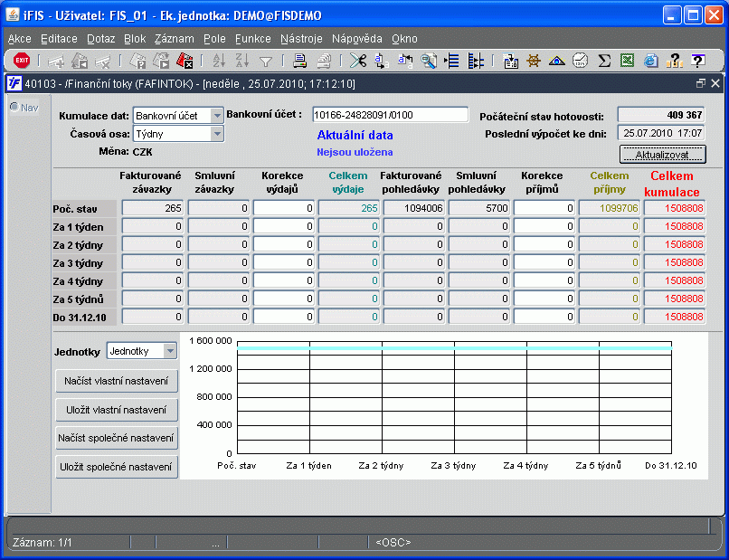Open the Kumulace dat dropdown
729x560 pixels.
[216, 116]
